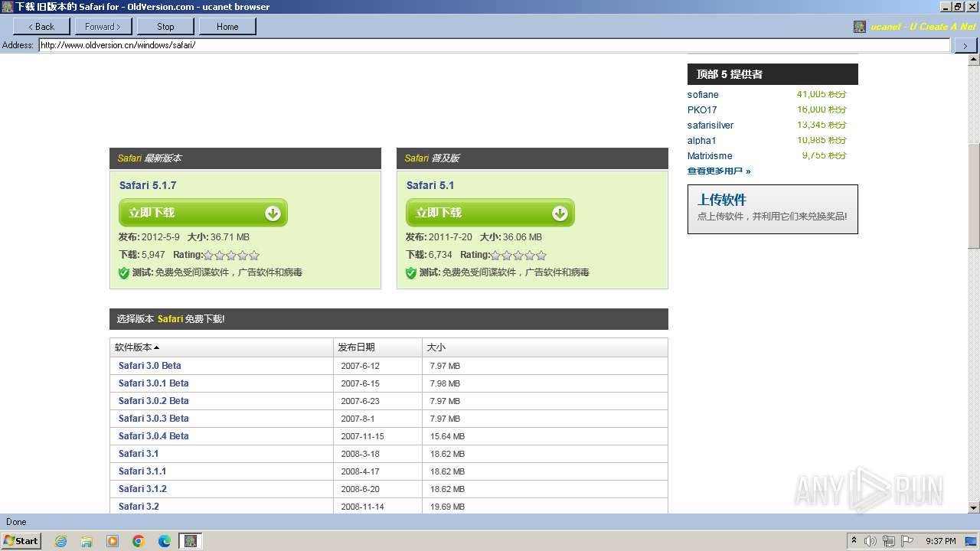Image resolution: width=980 pixels, height=551 pixels.
Task: Open File Explorer from taskbar
Action: (x=87, y=541)
